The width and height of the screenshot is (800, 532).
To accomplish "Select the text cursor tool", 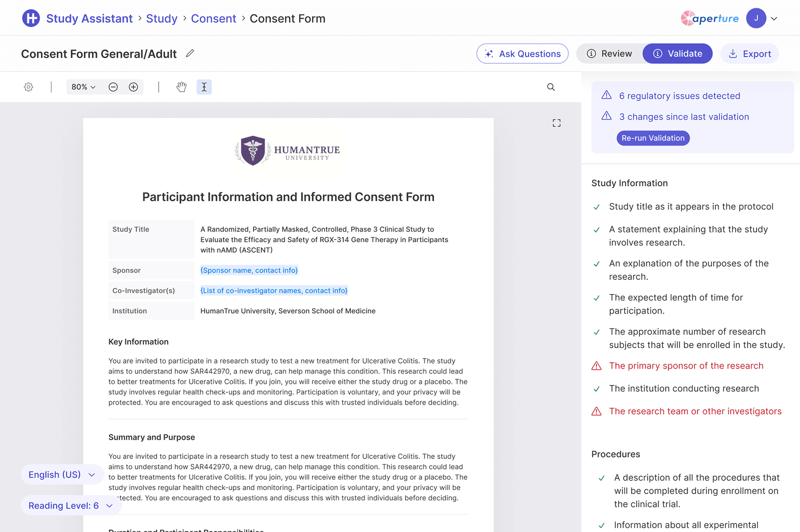I will tap(204, 87).
